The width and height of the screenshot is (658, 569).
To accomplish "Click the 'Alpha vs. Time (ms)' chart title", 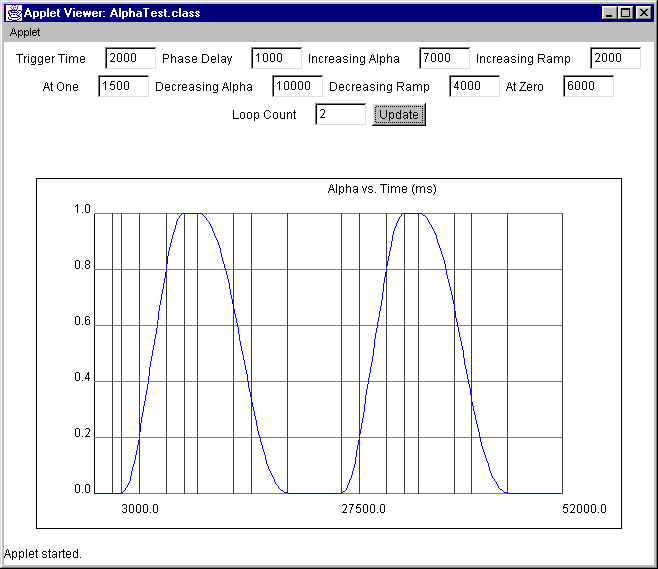I will [382, 189].
